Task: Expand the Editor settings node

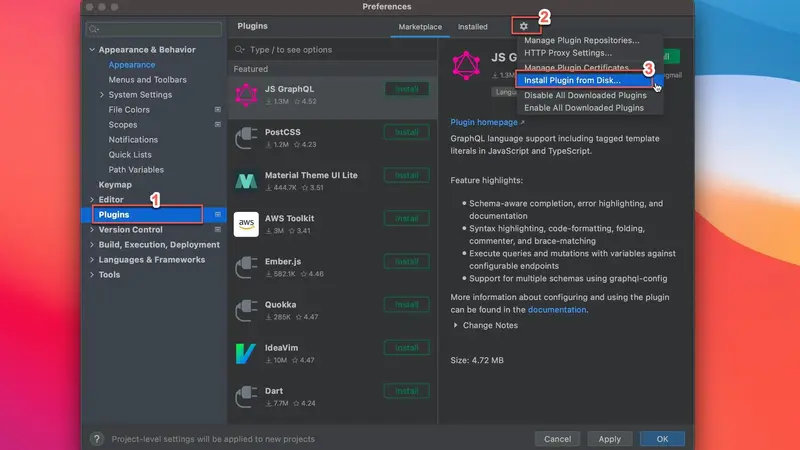Action: [92, 199]
